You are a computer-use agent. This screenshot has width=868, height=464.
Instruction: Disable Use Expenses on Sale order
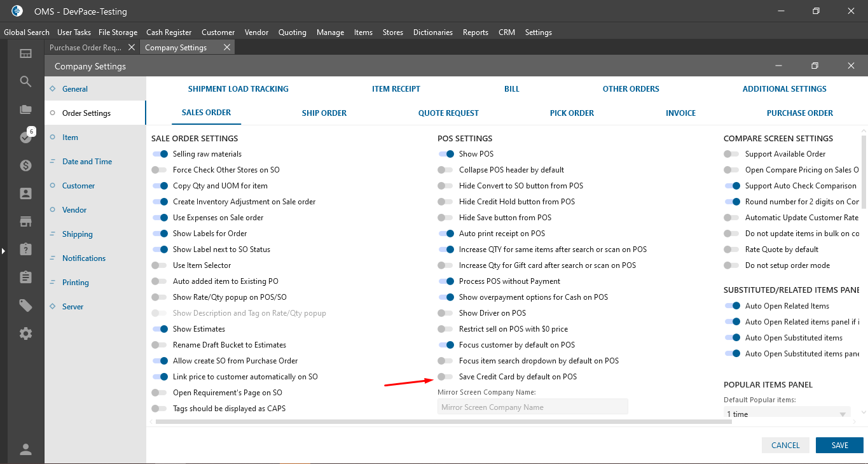pos(160,218)
